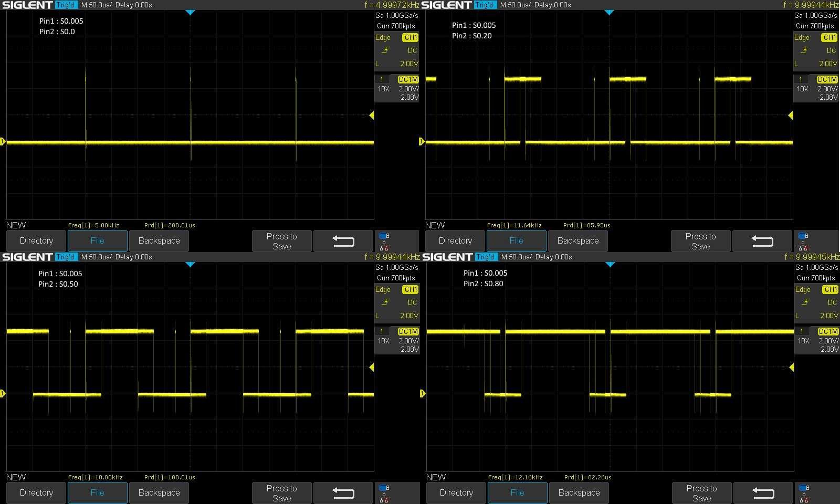840x504 pixels.
Task: Click the Pin2 : S0.80 label
Action: 484,283
